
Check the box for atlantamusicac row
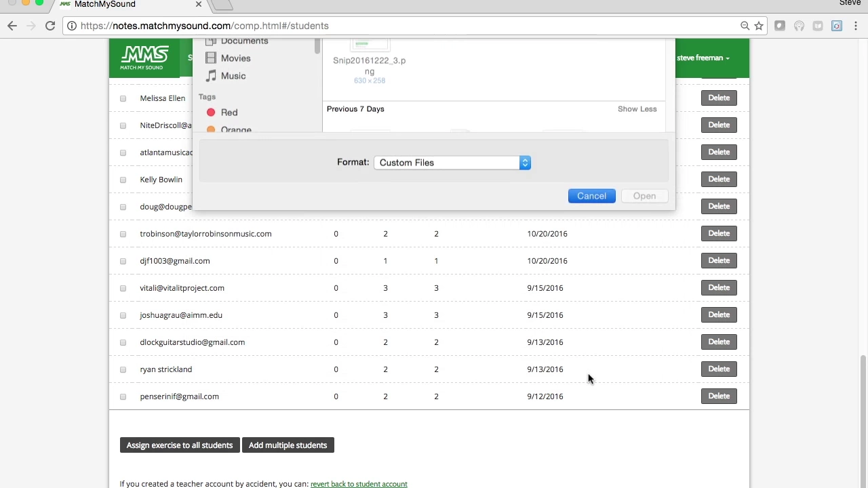pyautogui.click(x=123, y=152)
